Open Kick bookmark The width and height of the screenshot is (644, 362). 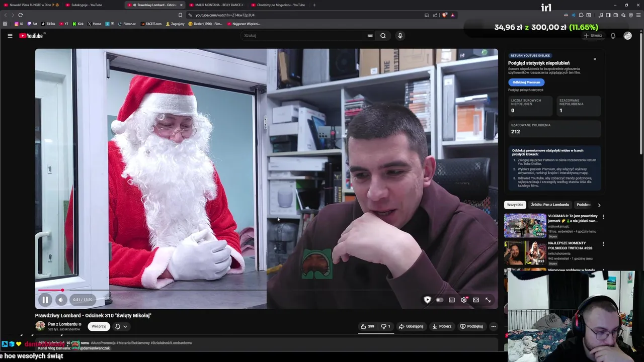click(78, 24)
